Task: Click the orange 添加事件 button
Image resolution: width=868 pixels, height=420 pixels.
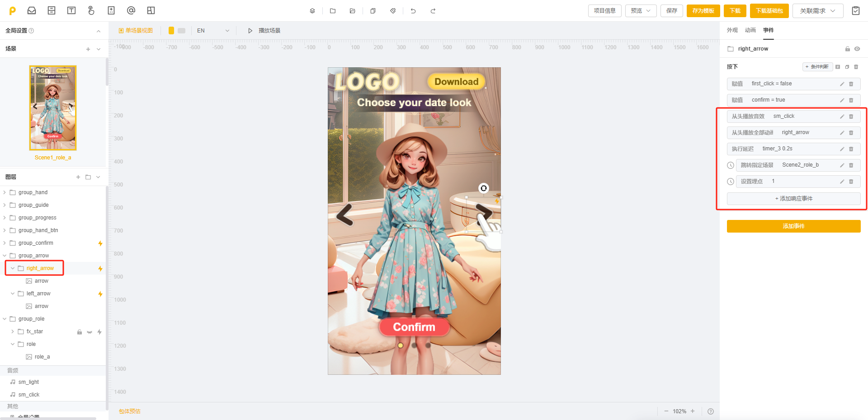Action: (793, 226)
